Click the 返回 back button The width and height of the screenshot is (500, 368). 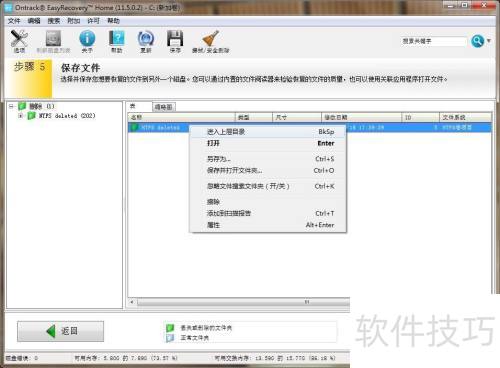point(60,331)
